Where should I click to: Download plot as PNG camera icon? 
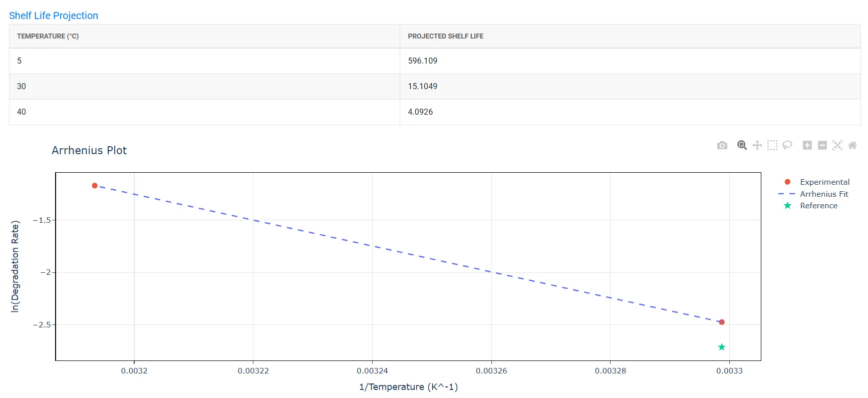[722, 145]
